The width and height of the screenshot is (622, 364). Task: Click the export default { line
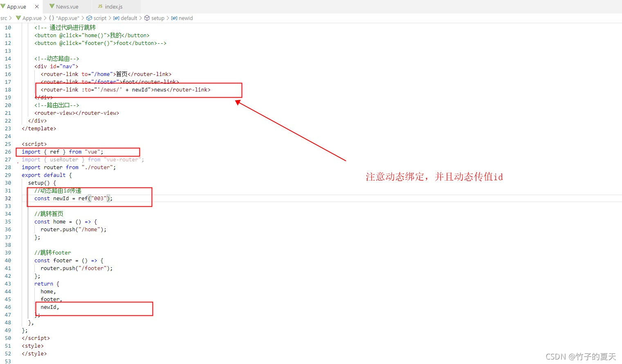(x=47, y=175)
